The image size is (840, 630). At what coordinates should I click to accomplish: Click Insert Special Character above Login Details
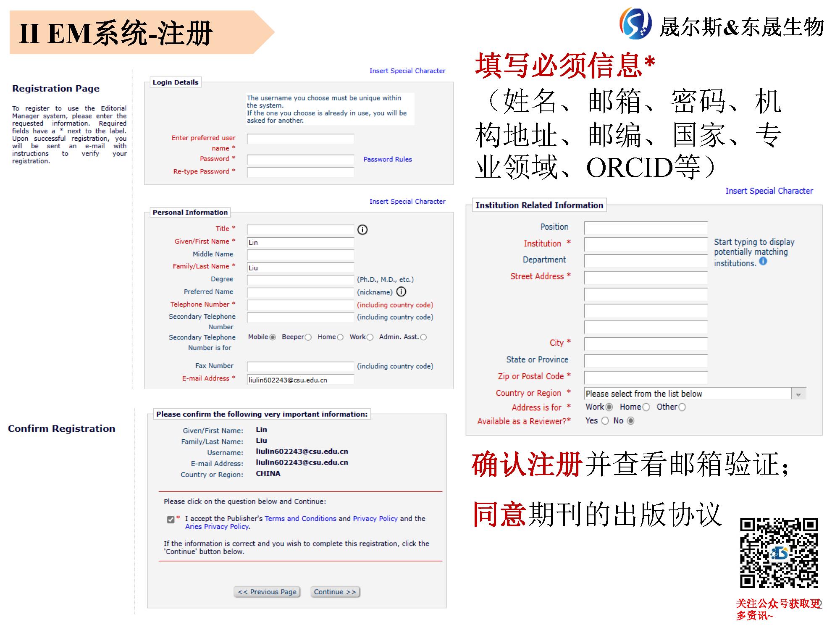407,71
